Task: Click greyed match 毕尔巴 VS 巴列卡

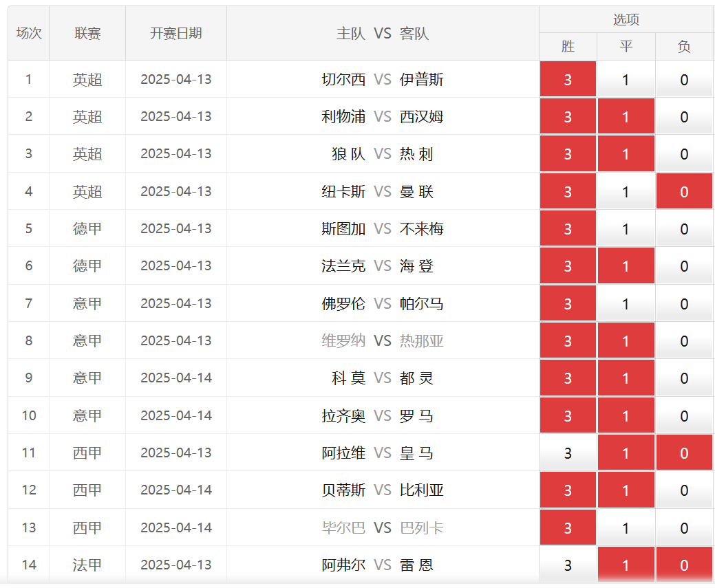Action: (383, 528)
